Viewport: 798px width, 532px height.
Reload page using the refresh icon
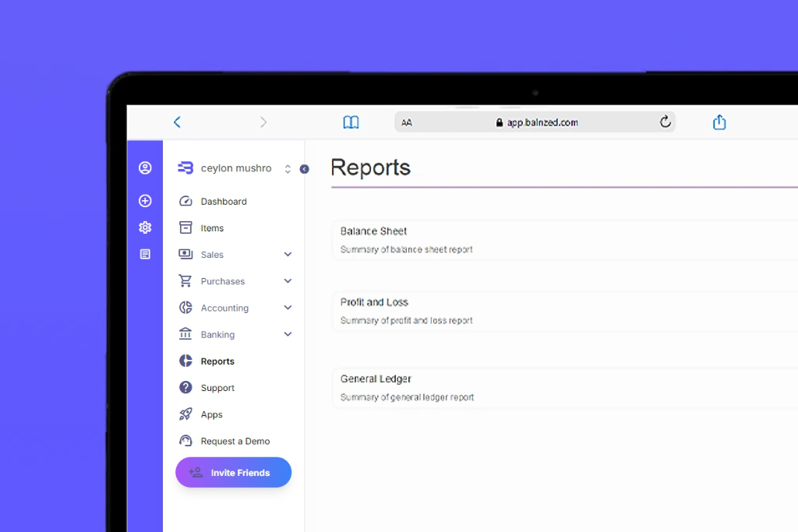pyautogui.click(x=665, y=122)
